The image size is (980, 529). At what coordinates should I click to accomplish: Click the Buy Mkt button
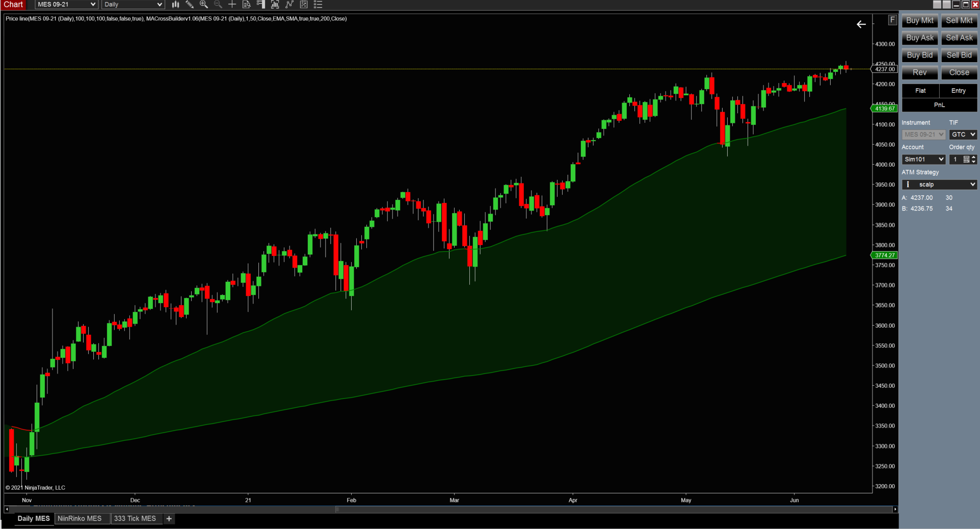pyautogui.click(x=920, y=20)
